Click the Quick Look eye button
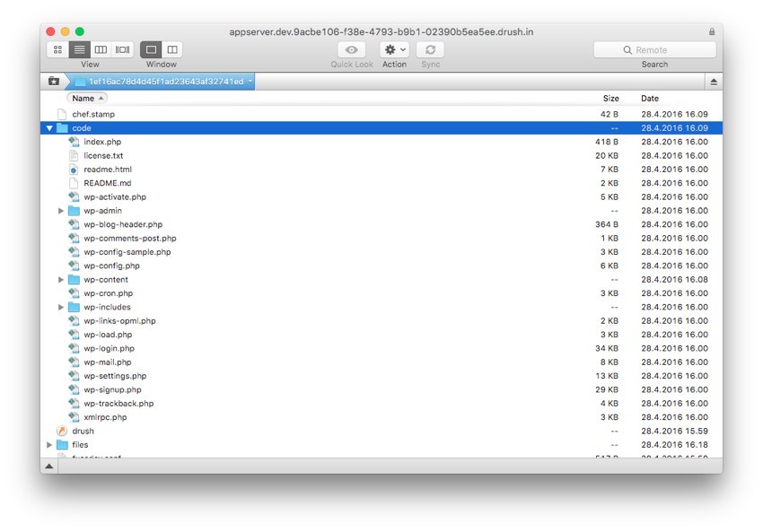 [351, 49]
